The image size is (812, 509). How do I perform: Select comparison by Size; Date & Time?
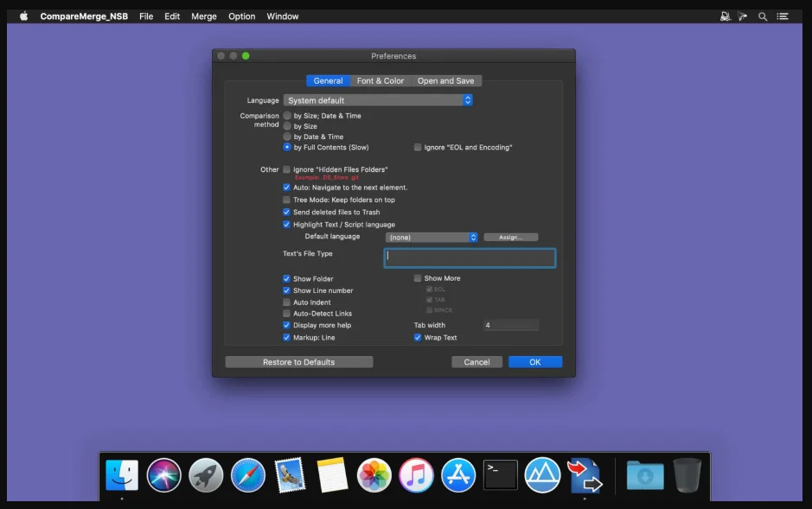(x=287, y=116)
